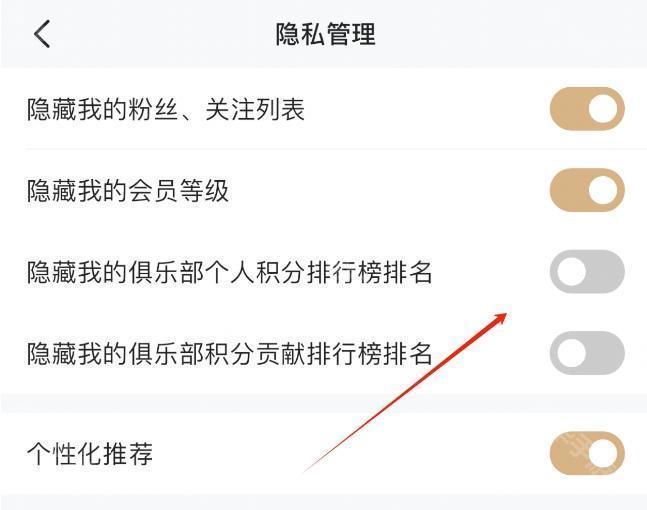
Task: Tap the 隐藏我的俱乐部个人积分排行榜排名 label
Action: [229, 272]
